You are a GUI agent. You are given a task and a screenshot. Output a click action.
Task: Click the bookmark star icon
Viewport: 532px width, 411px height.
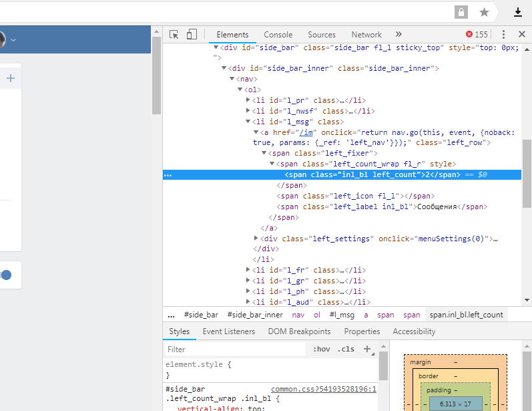click(484, 13)
